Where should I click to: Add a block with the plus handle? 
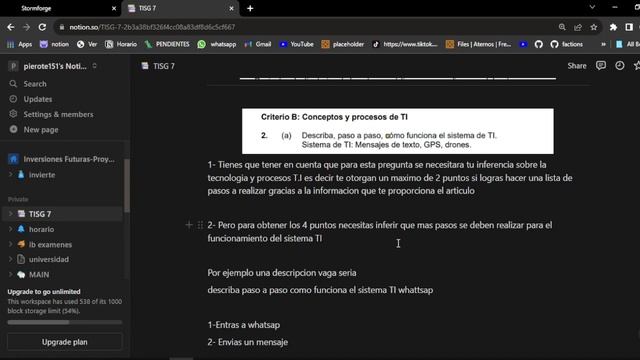189,225
